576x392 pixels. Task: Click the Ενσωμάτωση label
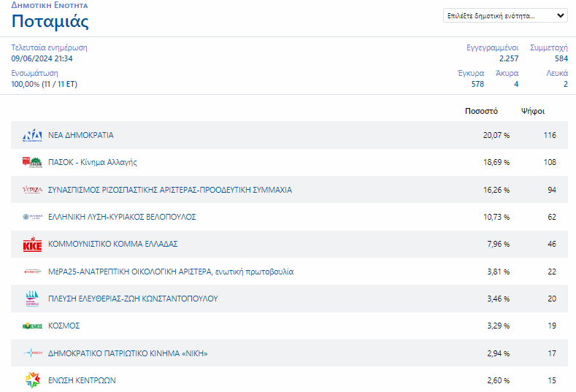(34, 73)
